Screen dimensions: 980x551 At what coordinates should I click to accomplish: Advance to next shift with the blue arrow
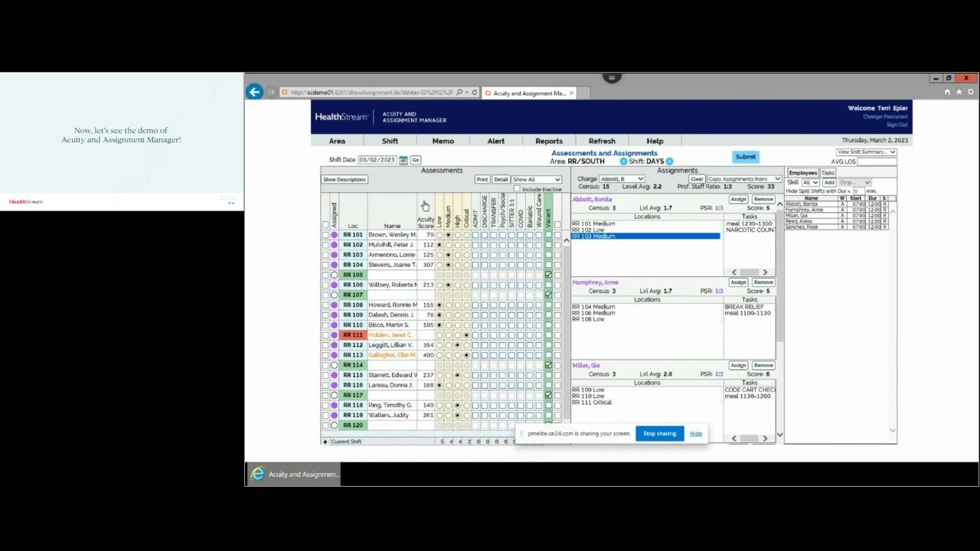click(670, 161)
